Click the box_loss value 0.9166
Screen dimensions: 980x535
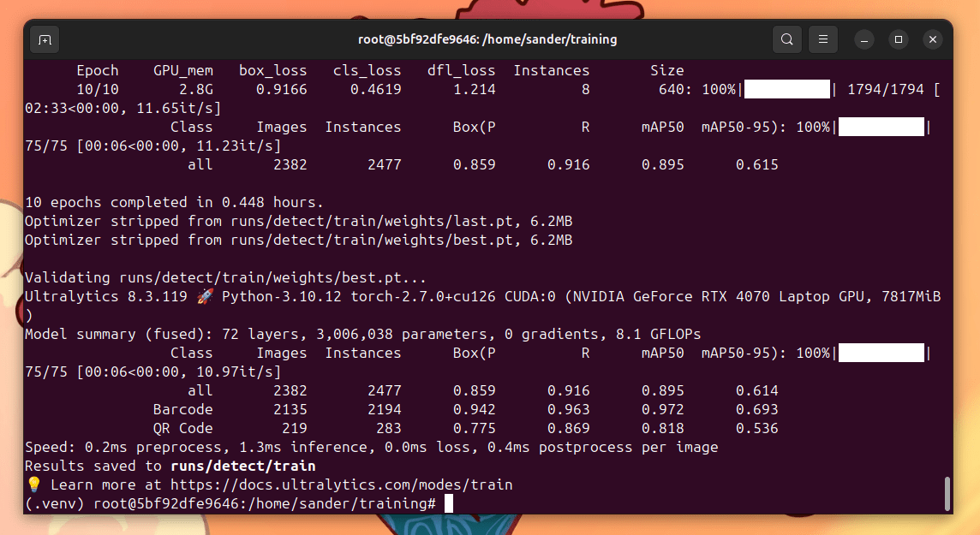281,89
